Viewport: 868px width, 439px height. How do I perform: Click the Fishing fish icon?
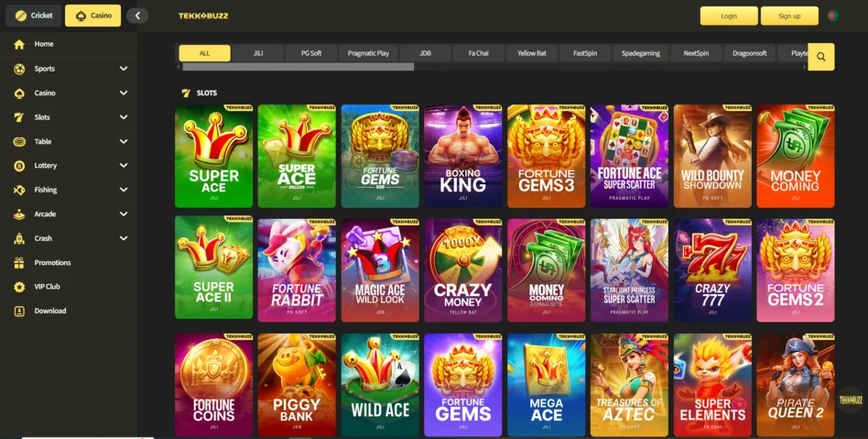[19, 190]
